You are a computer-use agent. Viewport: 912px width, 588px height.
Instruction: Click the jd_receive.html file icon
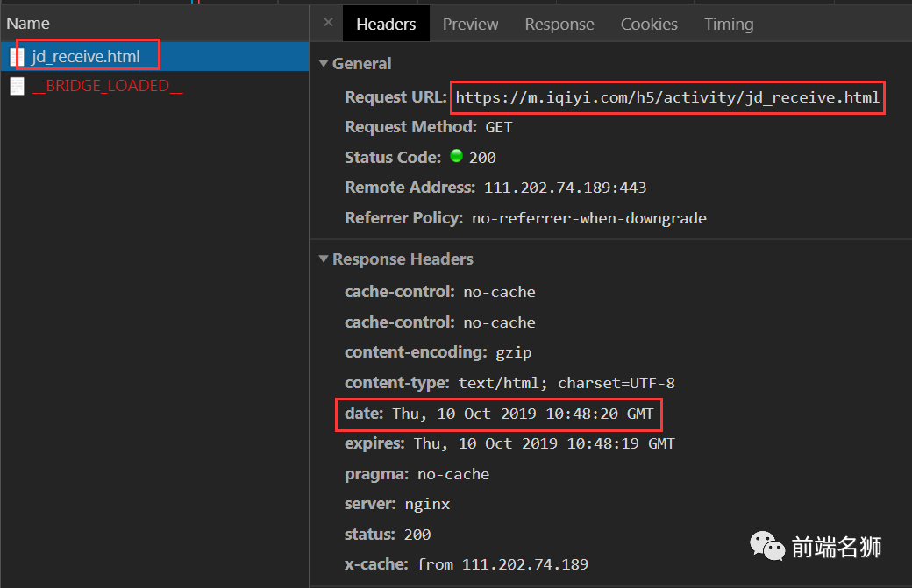[17, 57]
